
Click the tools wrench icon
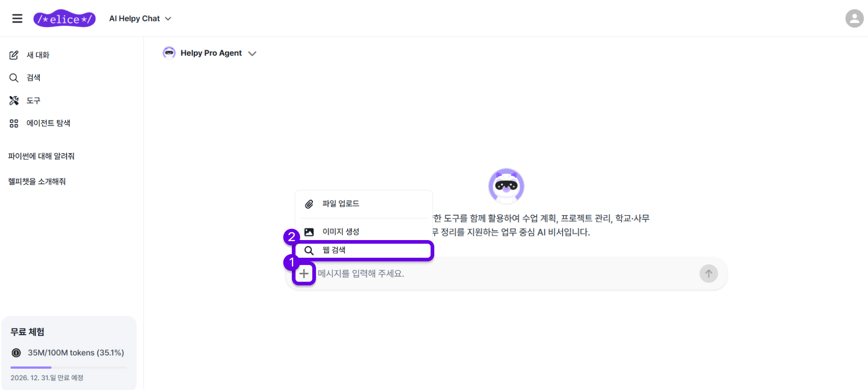14,101
